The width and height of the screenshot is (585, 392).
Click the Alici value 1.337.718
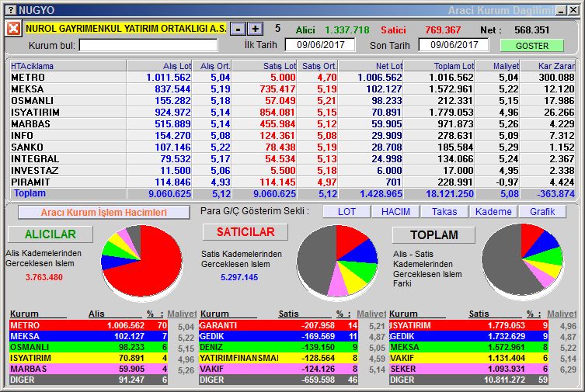347,29
